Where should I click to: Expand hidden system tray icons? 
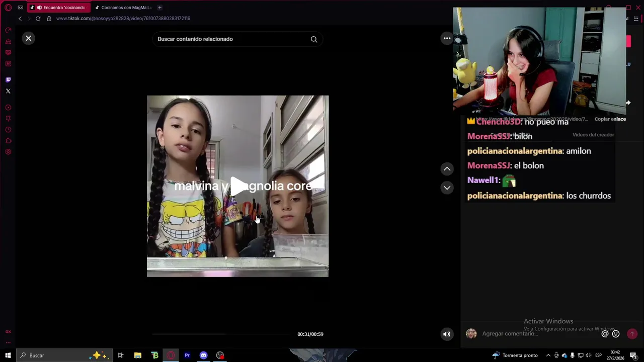(x=548, y=355)
